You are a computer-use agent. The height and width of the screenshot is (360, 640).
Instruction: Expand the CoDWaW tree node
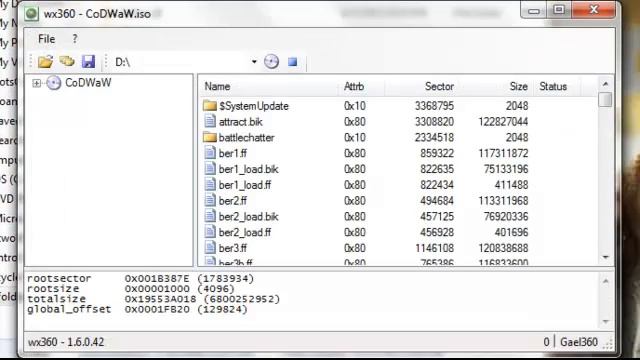[36, 83]
